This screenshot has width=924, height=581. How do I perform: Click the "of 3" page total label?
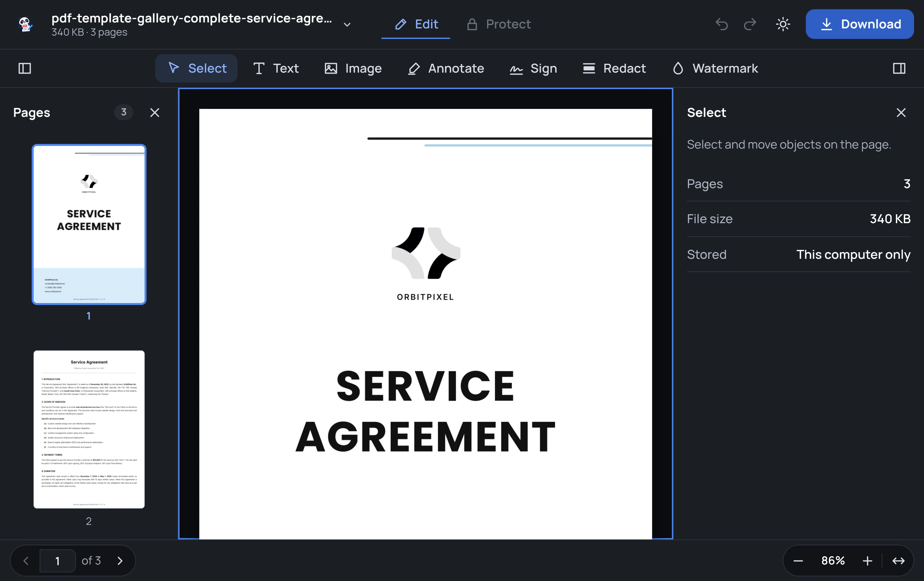tap(91, 561)
